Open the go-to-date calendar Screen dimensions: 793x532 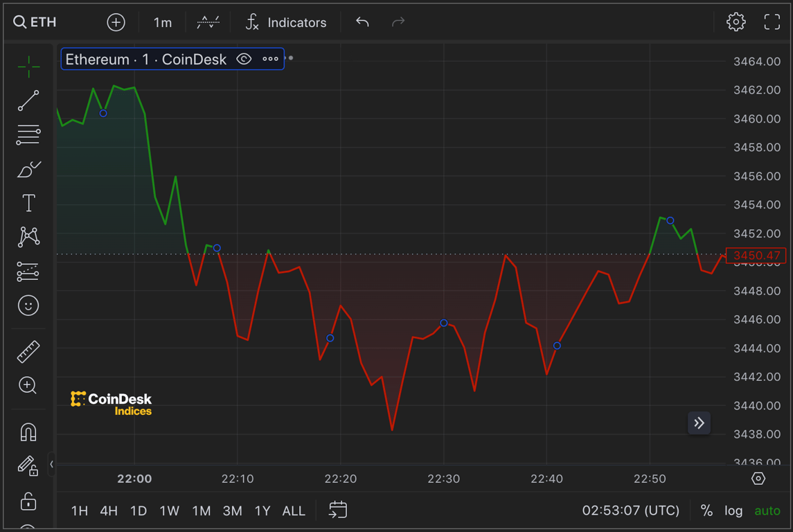pyautogui.click(x=338, y=511)
